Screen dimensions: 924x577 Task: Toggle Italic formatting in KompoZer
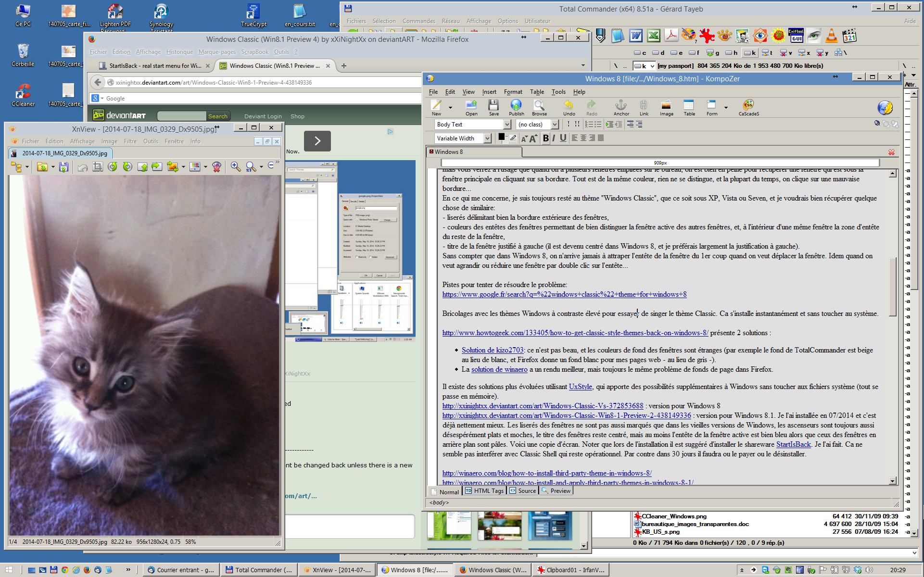click(554, 138)
